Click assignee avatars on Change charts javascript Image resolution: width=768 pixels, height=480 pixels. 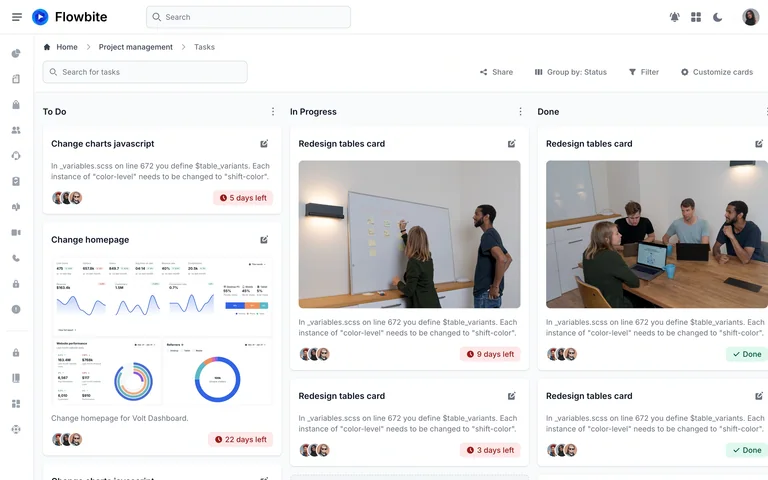pos(67,198)
